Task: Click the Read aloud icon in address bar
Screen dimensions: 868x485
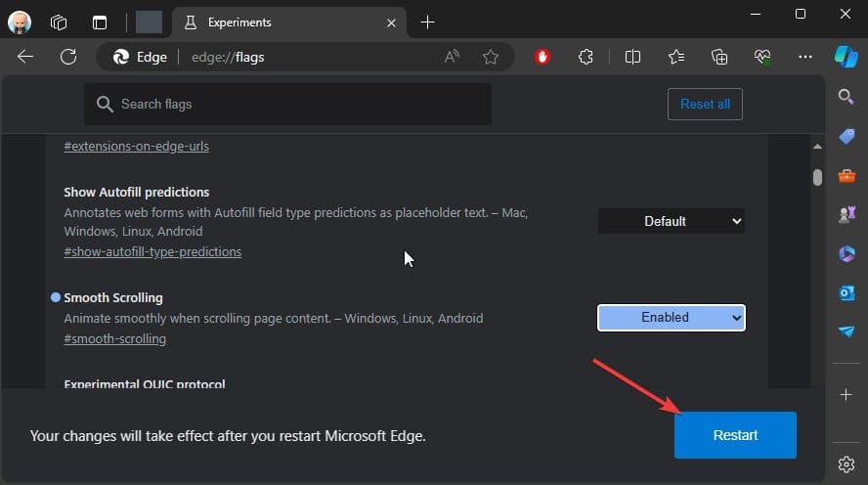Action: pyautogui.click(x=452, y=57)
